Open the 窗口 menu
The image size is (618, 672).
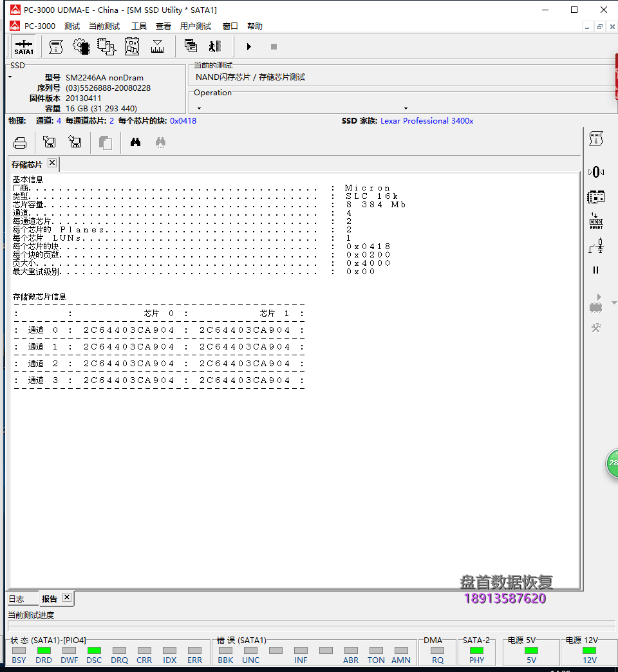coord(230,26)
